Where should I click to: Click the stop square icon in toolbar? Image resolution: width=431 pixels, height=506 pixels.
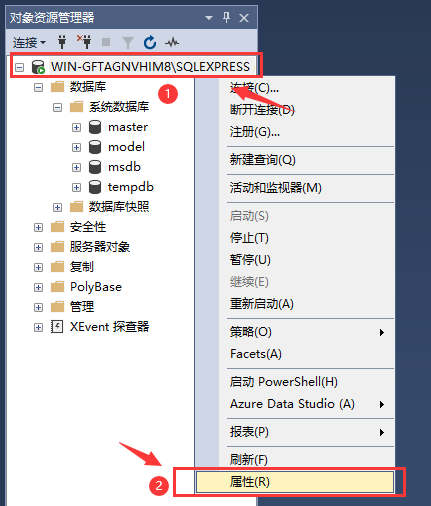tap(106, 42)
